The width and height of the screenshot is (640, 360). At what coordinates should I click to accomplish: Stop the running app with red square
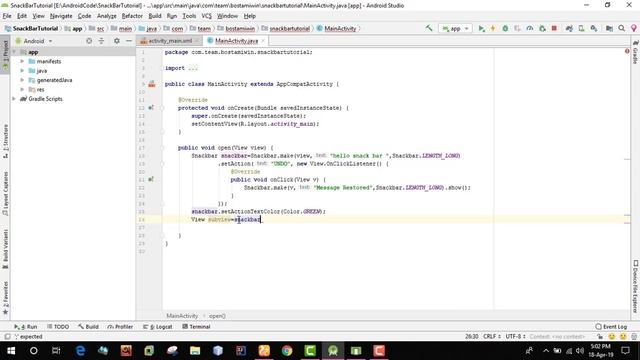554,28
